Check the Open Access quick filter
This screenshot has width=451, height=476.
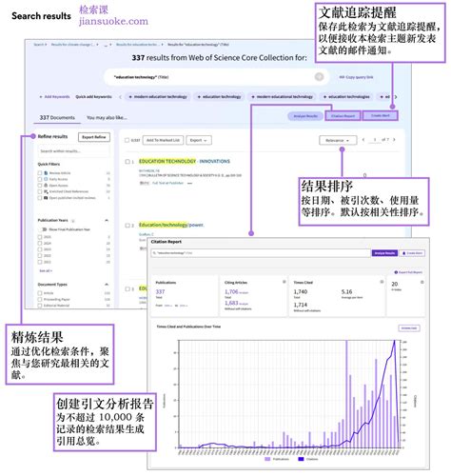(x=40, y=185)
